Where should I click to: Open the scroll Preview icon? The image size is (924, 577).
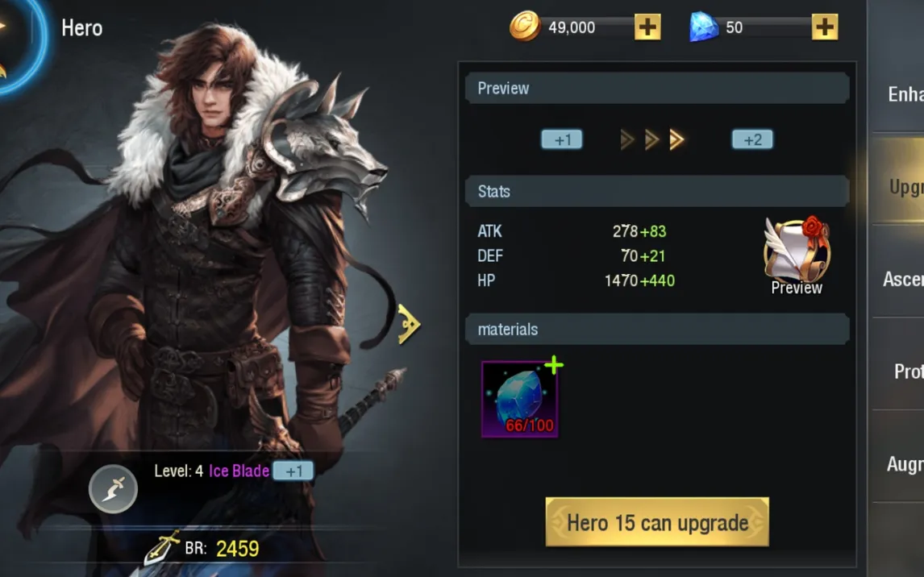pos(797,255)
